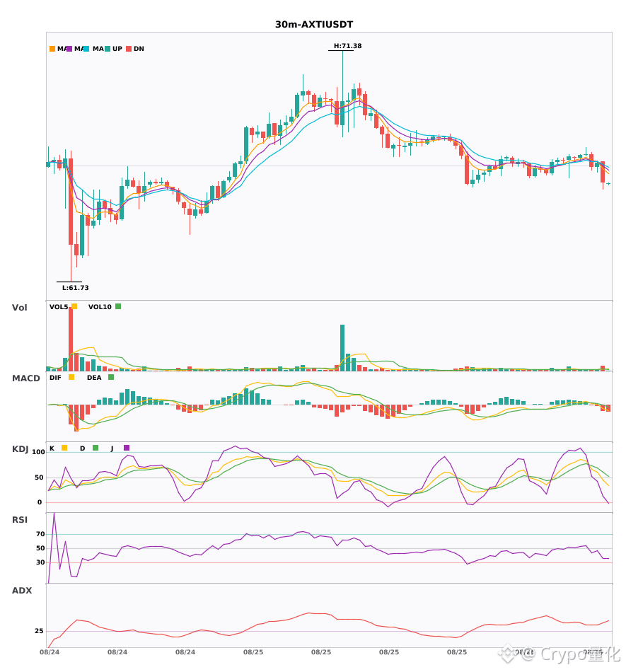Click the purple MA legend swatch
626x672 pixels.
(x=69, y=49)
